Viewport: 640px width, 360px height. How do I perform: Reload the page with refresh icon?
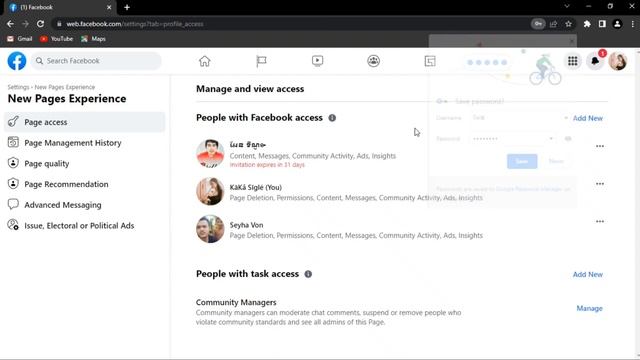coord(40,24)
